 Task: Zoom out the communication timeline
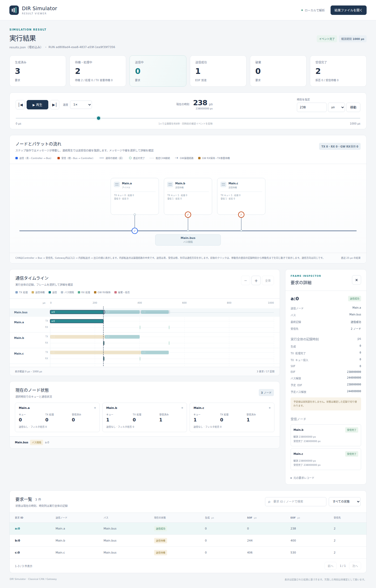[245, 280]
